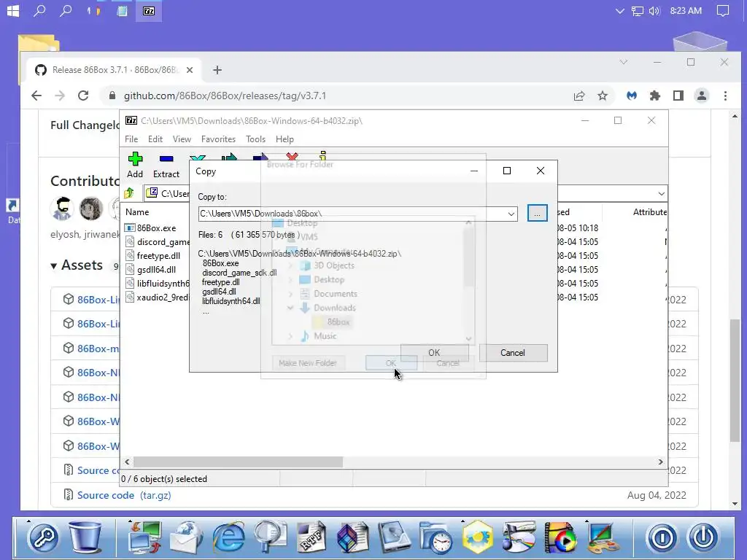This screenshot has width=747, height=560.
Task: Click the browser address bar URL
Action: tap(225, 96)
